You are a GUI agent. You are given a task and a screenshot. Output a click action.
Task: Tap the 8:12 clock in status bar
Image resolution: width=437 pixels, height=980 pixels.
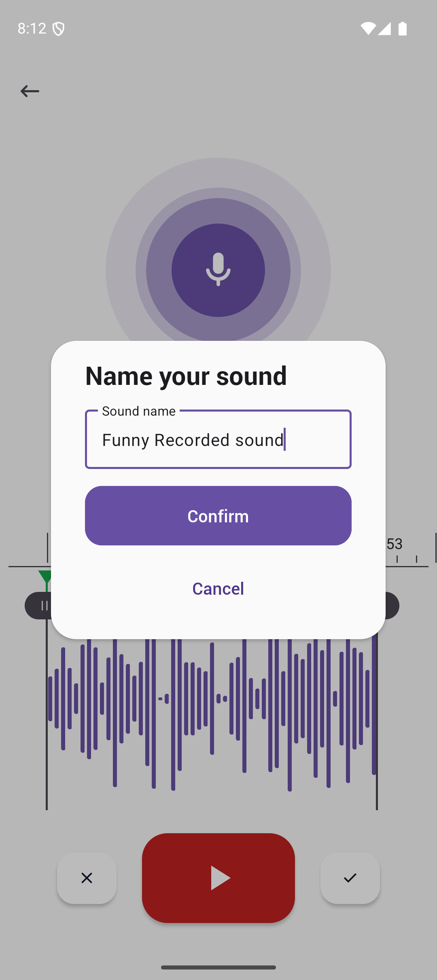[32, 28]
